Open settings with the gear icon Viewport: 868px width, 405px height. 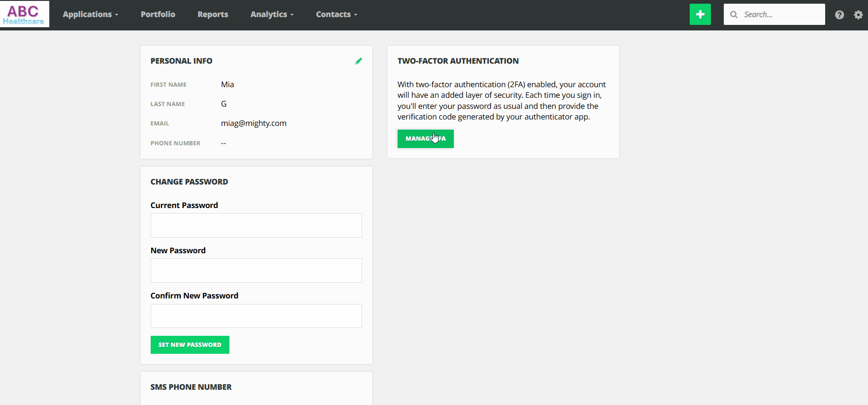click(x=858, y=15)
